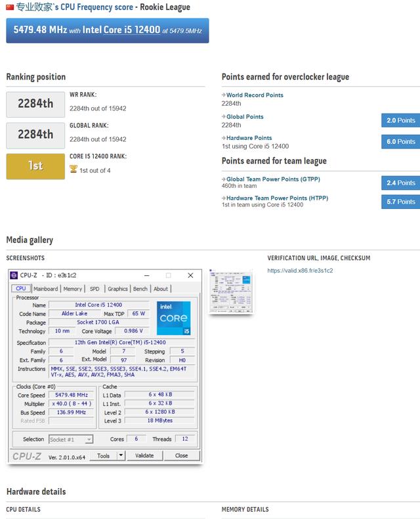Click the 6.0 Points badge
Viewport: 420px width, 519px height.
point(400,142)
